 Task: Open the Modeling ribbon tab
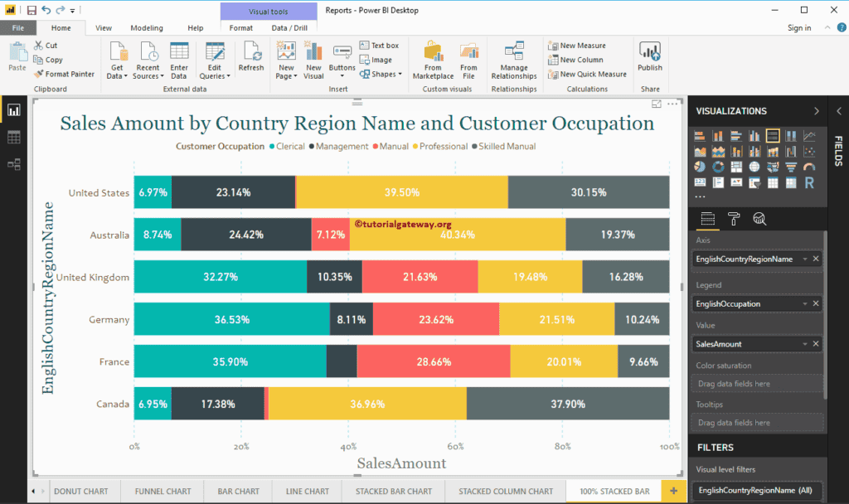pos(147,28)
